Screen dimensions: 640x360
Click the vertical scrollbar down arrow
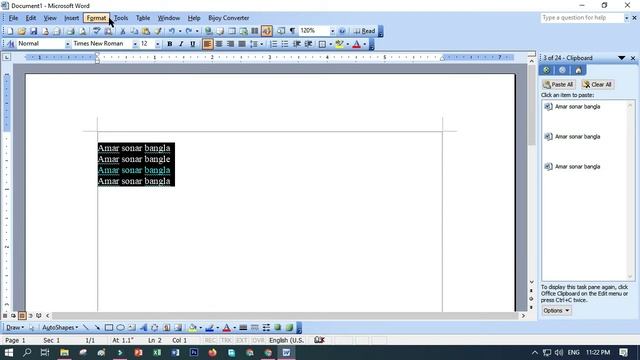point(531,282)
